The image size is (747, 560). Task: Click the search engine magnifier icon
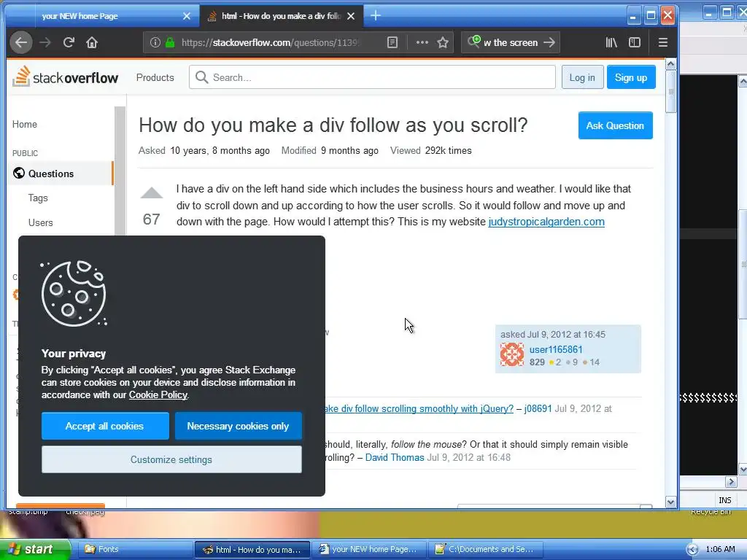coord(473,42)
